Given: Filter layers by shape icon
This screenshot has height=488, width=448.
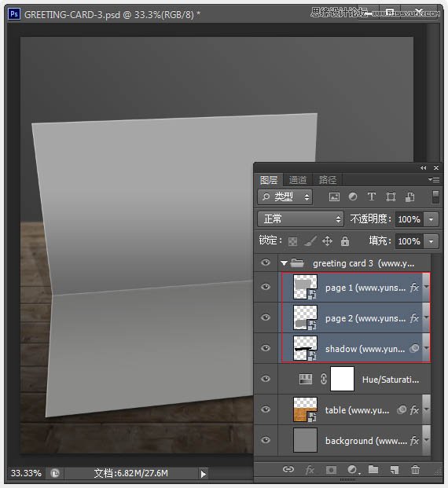Looking at the screenshot, I should pyautogui.click(x=391, y=196).
